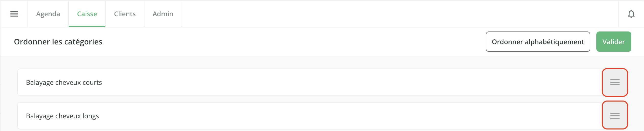Click the 'Balayage cheveux longs' text label
Viewport: 644px width, 131px height.
click(62, 116)
